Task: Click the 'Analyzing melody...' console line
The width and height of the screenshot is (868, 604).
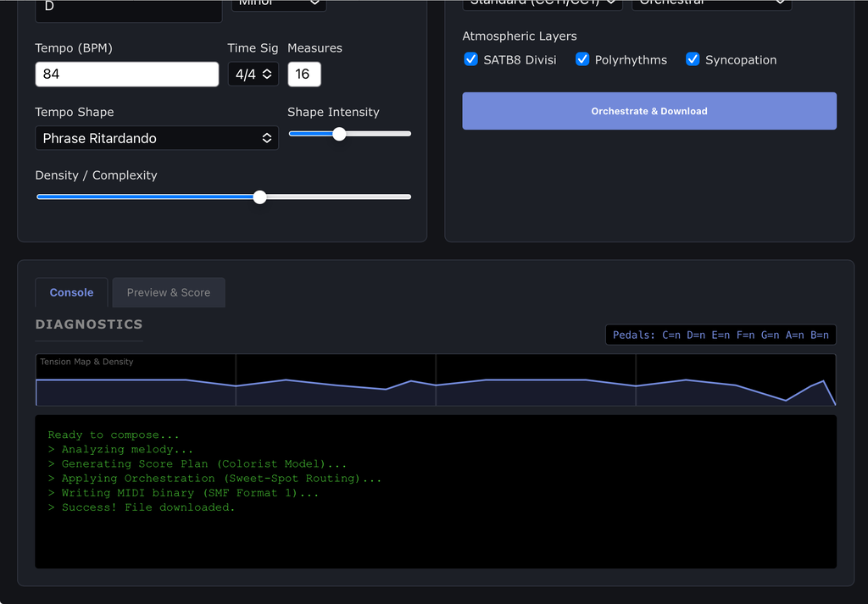Action: click(x=120, y=450)
